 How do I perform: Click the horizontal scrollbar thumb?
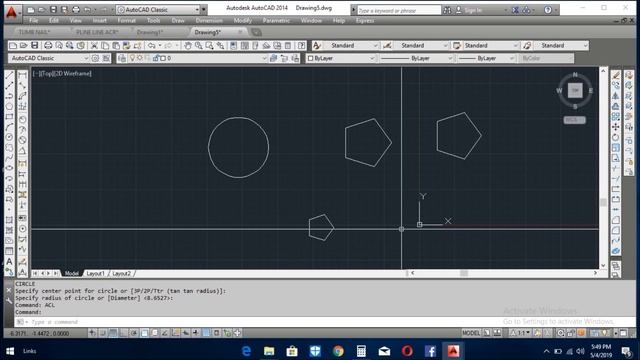tap(464, 273)
